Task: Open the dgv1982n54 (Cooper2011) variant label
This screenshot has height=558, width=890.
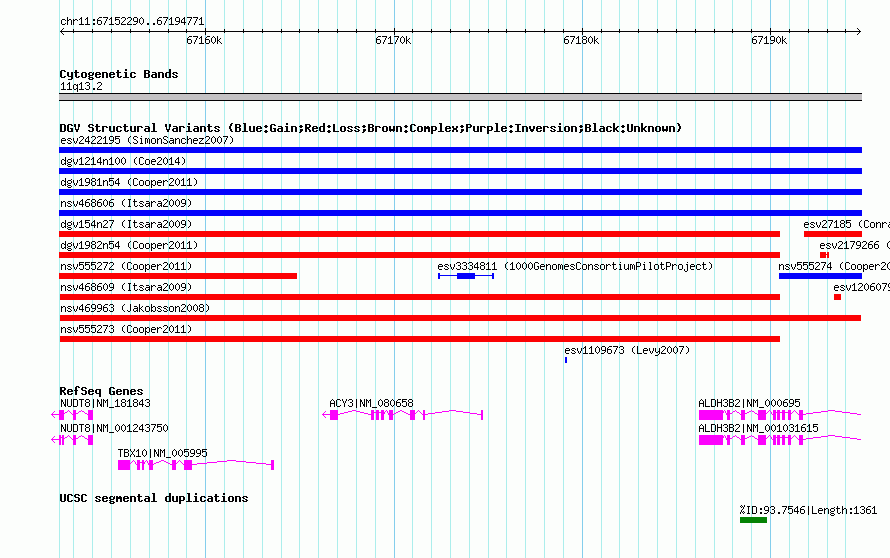Action: click(x=129, y=245)
